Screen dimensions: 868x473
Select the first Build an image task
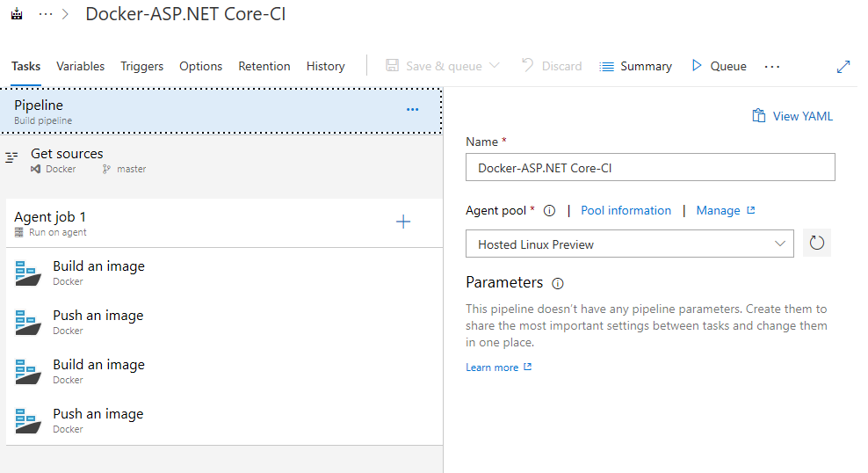224,273
